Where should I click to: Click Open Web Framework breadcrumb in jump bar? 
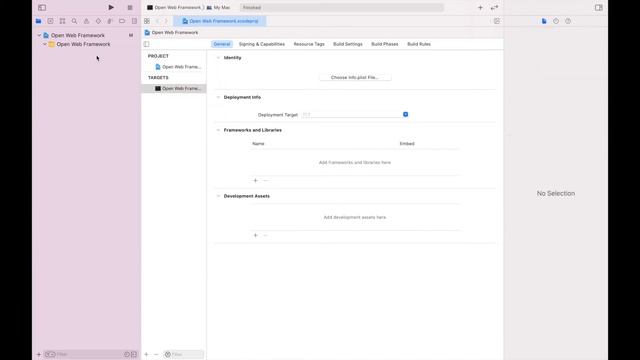(x=171, y=32)
